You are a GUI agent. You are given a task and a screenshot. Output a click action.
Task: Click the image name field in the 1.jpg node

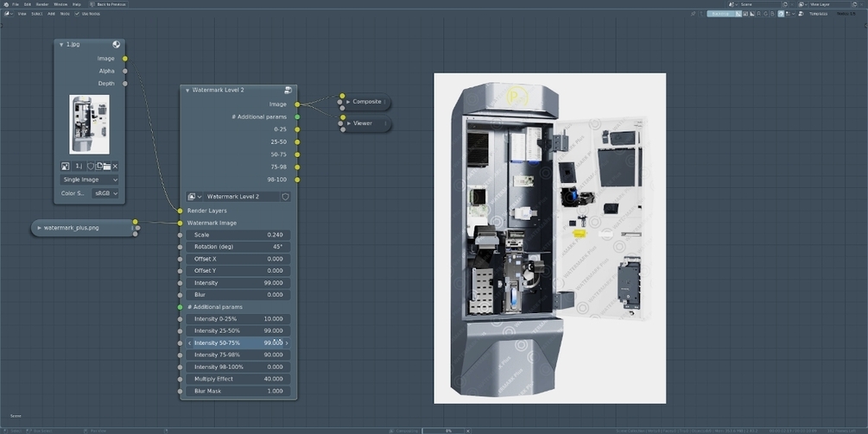pyautogui.click(x=79, y=166)
